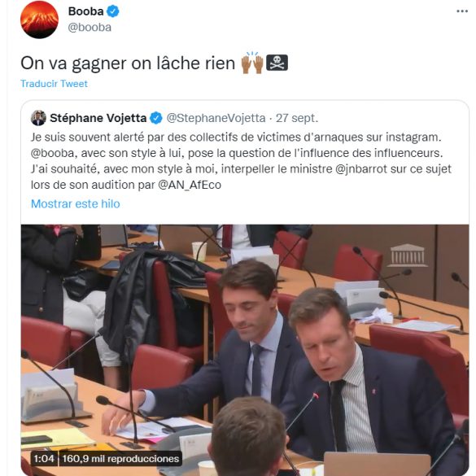Image resolution: width=476 pixels, height=476 pixels.
Task: Click the skull and crossbones emoji
Action: [x=277, y=63]
